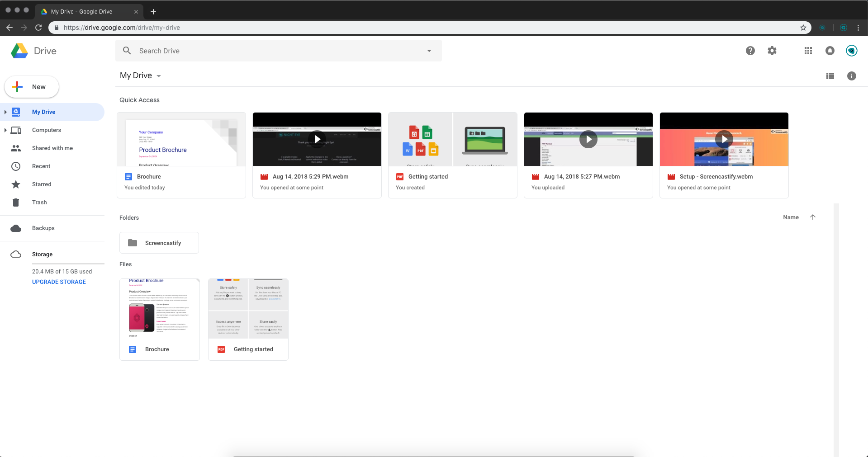The height and width of the screenshot is (457, 868).
Task: Switch to list view layout icon
Action: [830, 76]
